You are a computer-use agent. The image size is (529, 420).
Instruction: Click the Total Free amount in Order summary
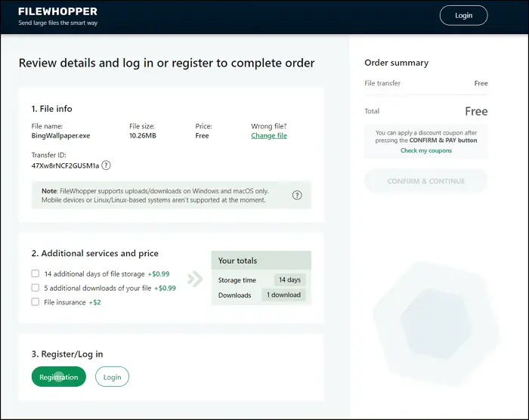click(476, 111)
